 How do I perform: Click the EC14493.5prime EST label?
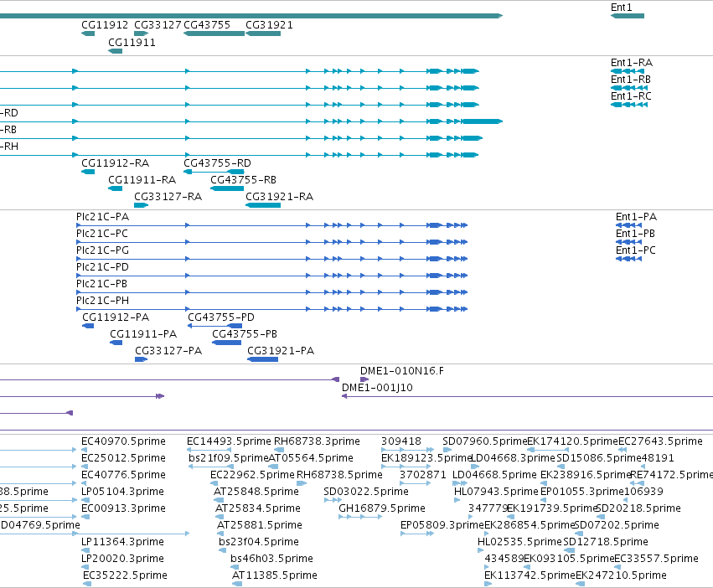click(x=229, y=441)
